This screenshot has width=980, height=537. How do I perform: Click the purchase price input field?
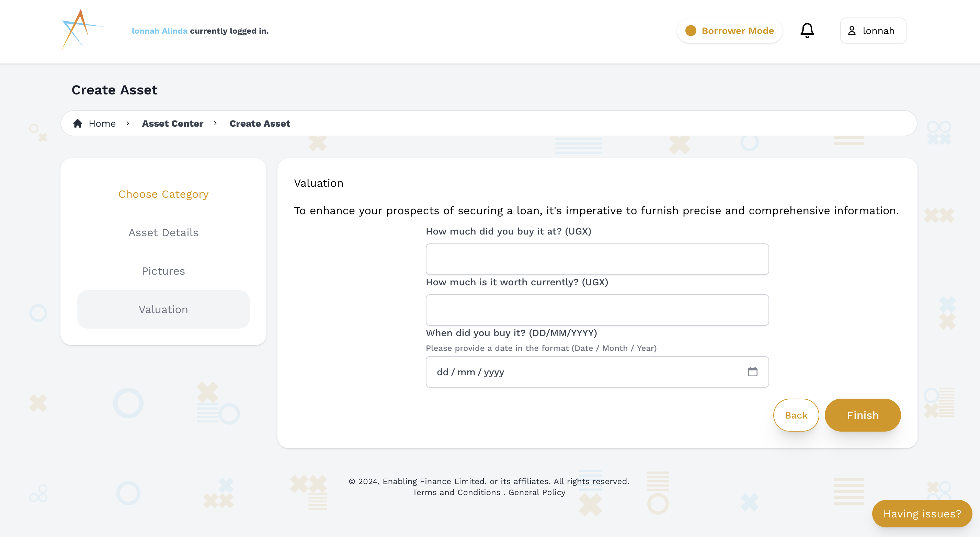tap(597, 259)
